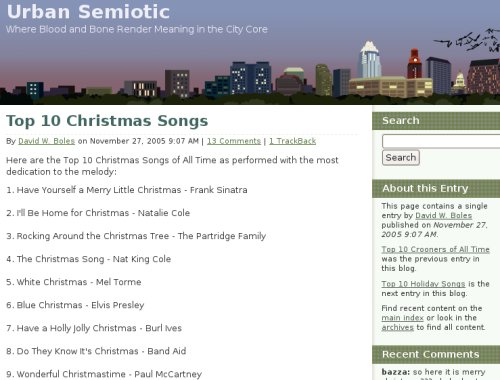This screenshot has height=380, width=500.
Task: Click the Recent Comments section header
Action: 436,354
